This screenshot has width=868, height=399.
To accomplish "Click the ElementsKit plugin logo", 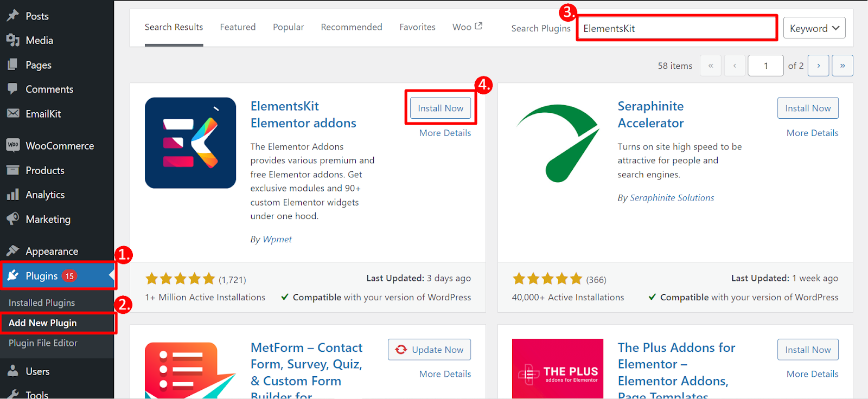I will tap(190, 143).
